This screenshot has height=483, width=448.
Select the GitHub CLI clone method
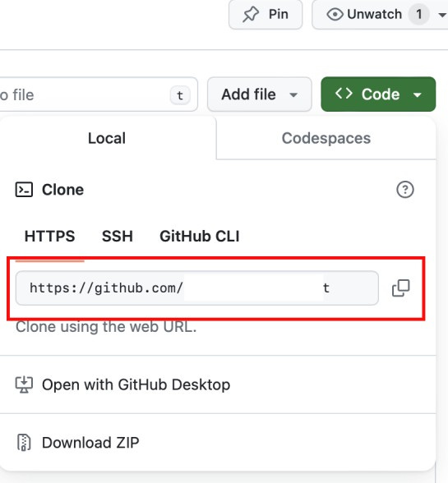(x=200, y=237)
